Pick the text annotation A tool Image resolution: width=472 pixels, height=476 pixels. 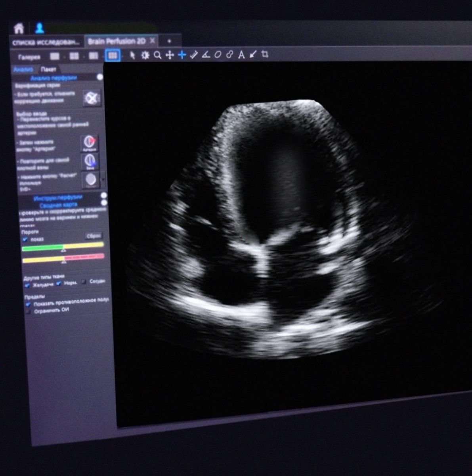tap(241, 54)
